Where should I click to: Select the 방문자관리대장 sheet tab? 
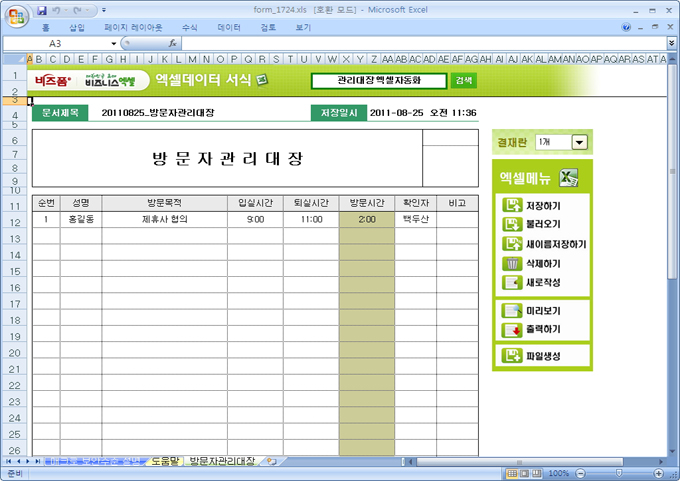pos(222,461)
